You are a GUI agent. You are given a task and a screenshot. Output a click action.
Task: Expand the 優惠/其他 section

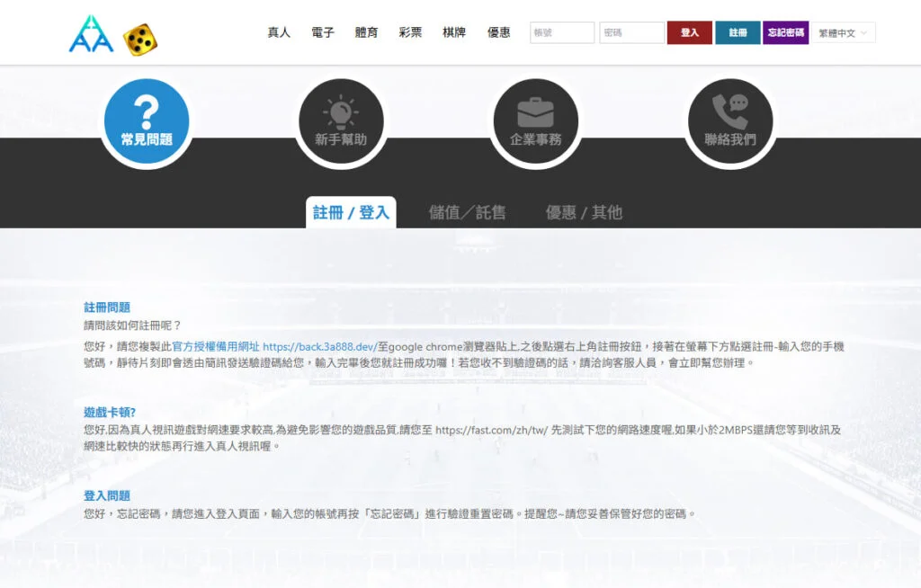coord(583,212)
